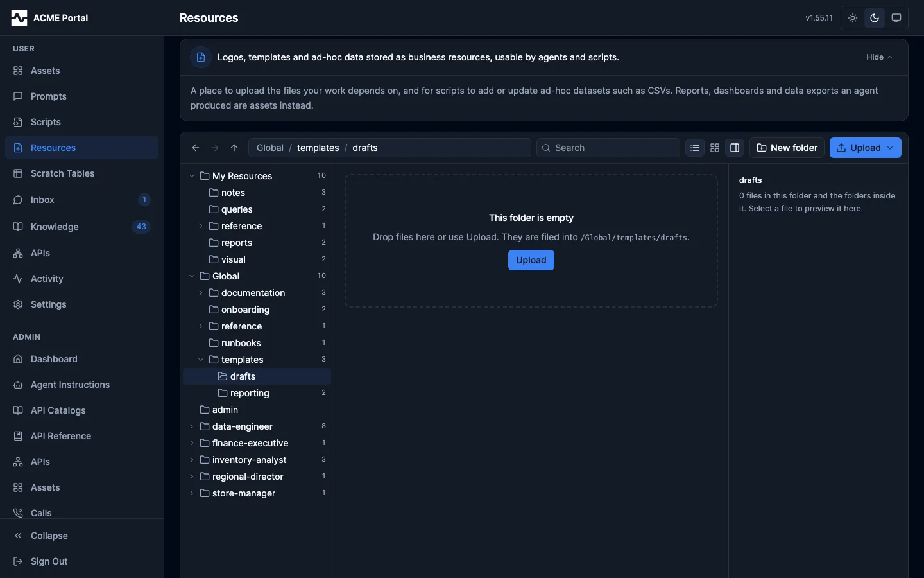Collapse the sidebar
This screenshot has width=924, height=578.
tap(81, 536)
